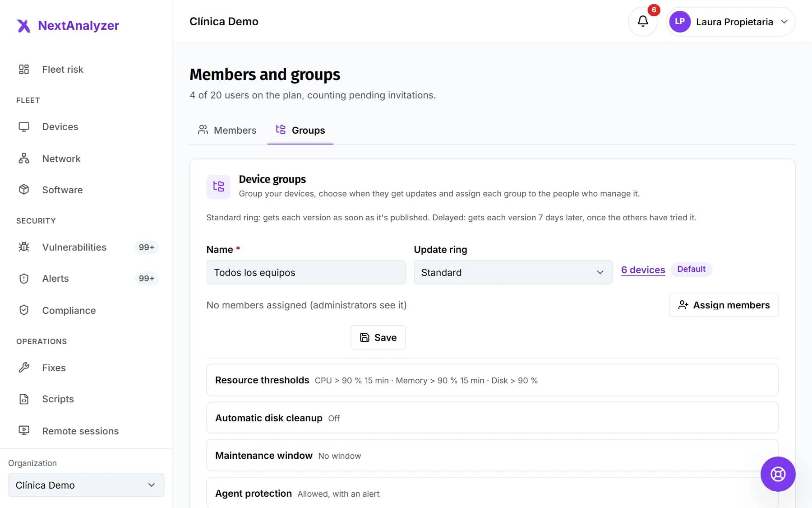
Task: Open the Laura Propietaria account menu chevron
Action: pyautogui.click(x=784, y=22)
